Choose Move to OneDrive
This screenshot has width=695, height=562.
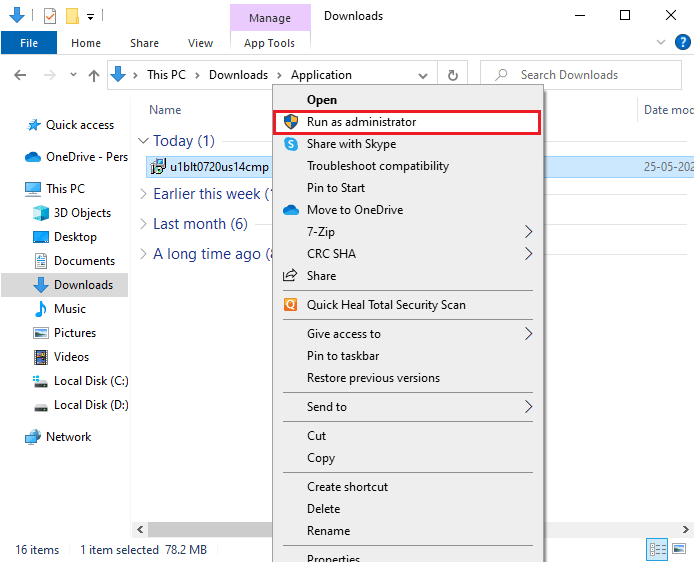(407, 210)
